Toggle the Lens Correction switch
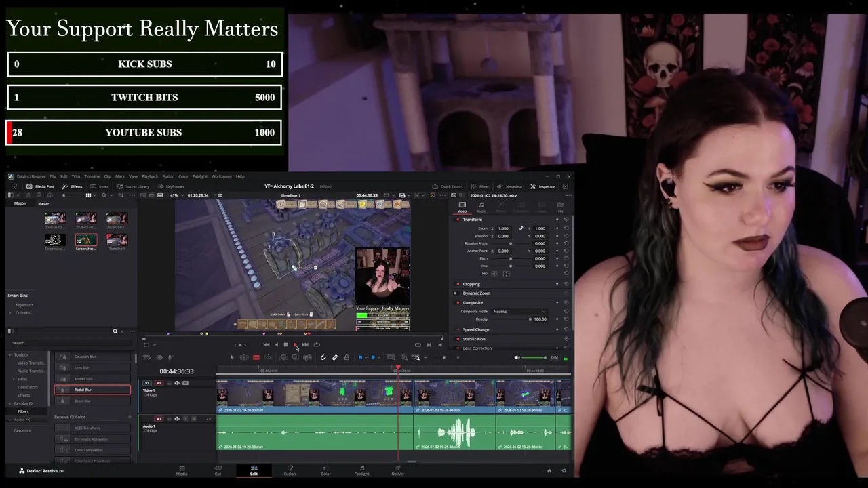 458,348
